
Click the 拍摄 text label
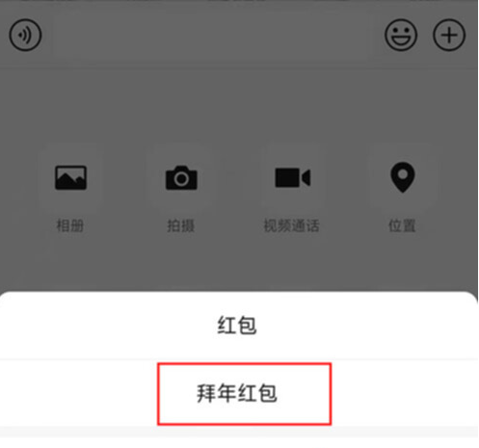tap(181, 225)
